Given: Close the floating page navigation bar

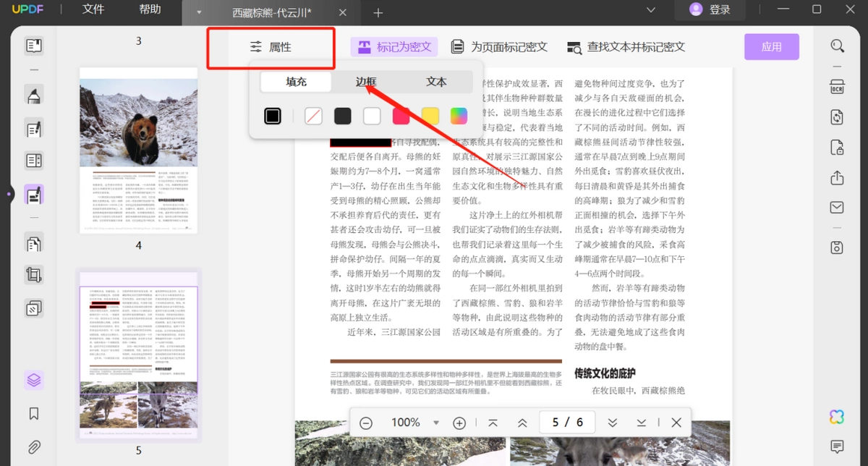Looking at the screenshot, I should point(676,423).
